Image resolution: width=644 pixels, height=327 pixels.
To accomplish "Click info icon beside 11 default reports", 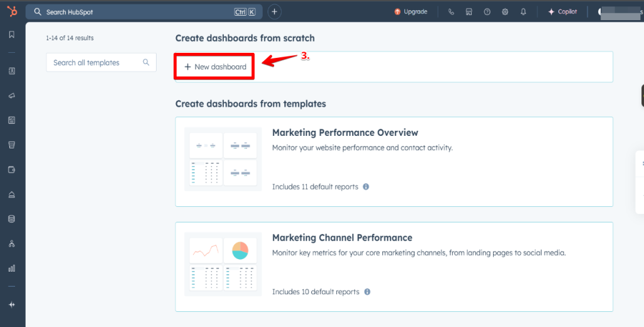I will 365,187.
